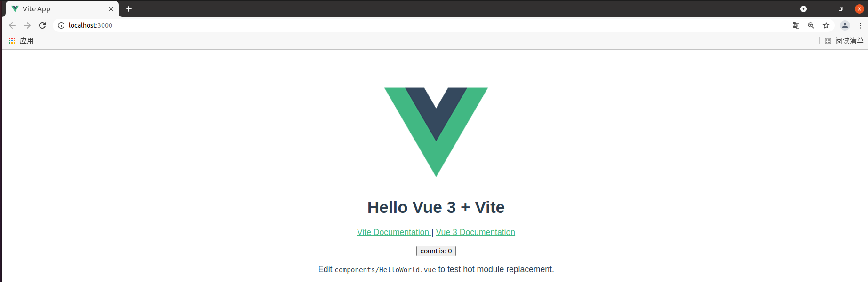Viewport: 868px width, 282px height.
Task: Close the Vite App tab
Action: (x=111, y=9)
